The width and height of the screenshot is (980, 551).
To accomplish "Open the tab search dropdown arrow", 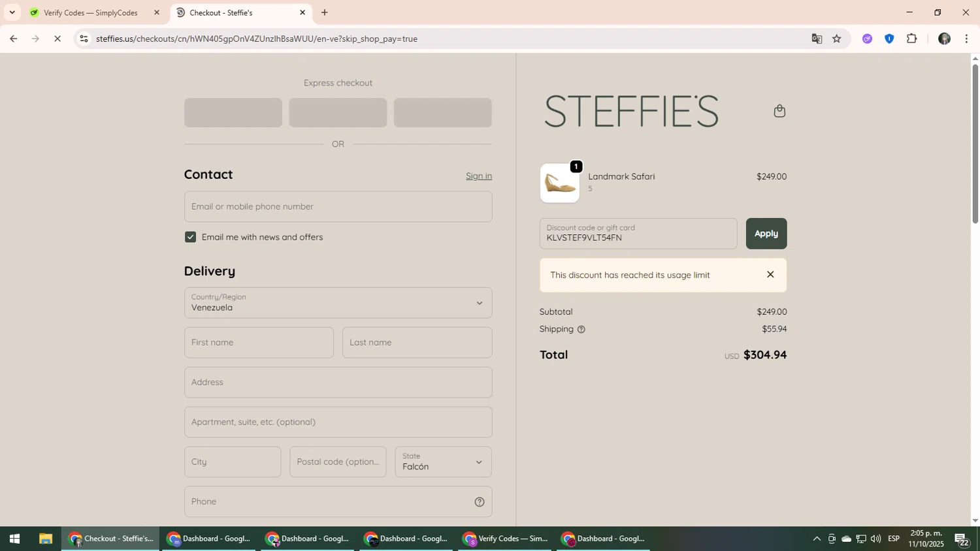I will 12,12.
